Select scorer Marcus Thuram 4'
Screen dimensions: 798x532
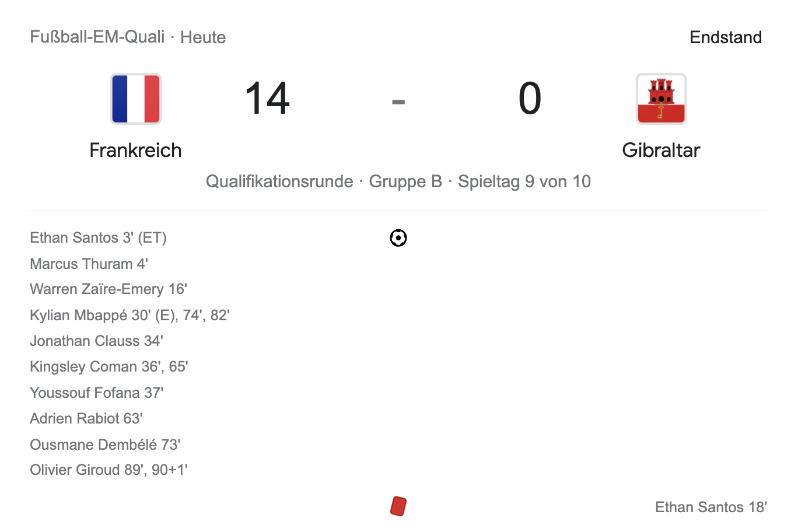89,264
